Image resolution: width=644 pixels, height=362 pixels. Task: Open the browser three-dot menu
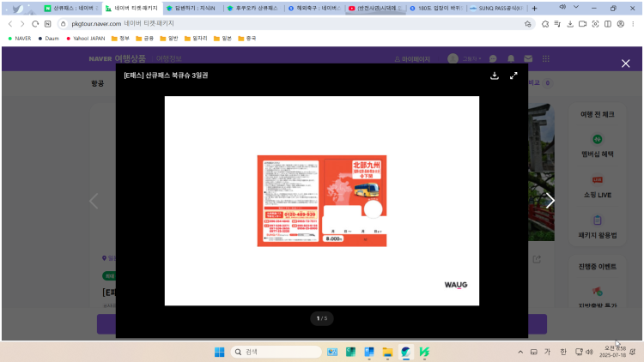click(633, 24)
